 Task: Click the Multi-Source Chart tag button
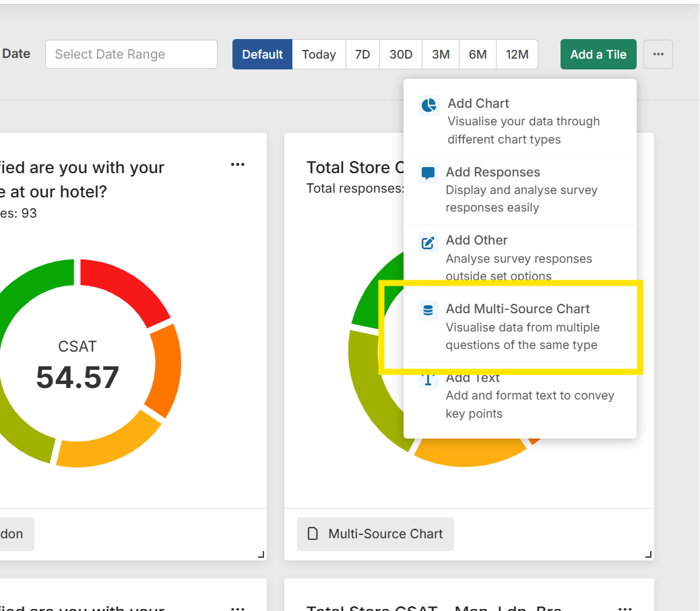coord(375,534)
